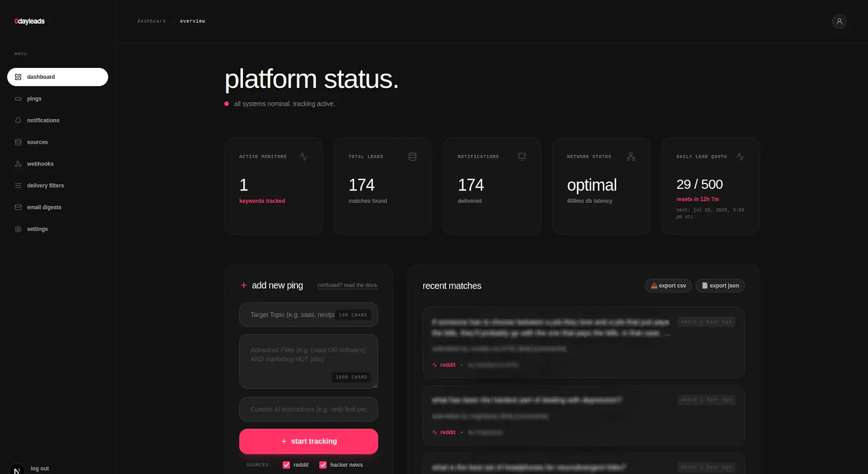This screenshot has height=474, width=868.
Task: Click the plus icon beside add new ping
Action: pyautogui.click(x=244, y=286)
